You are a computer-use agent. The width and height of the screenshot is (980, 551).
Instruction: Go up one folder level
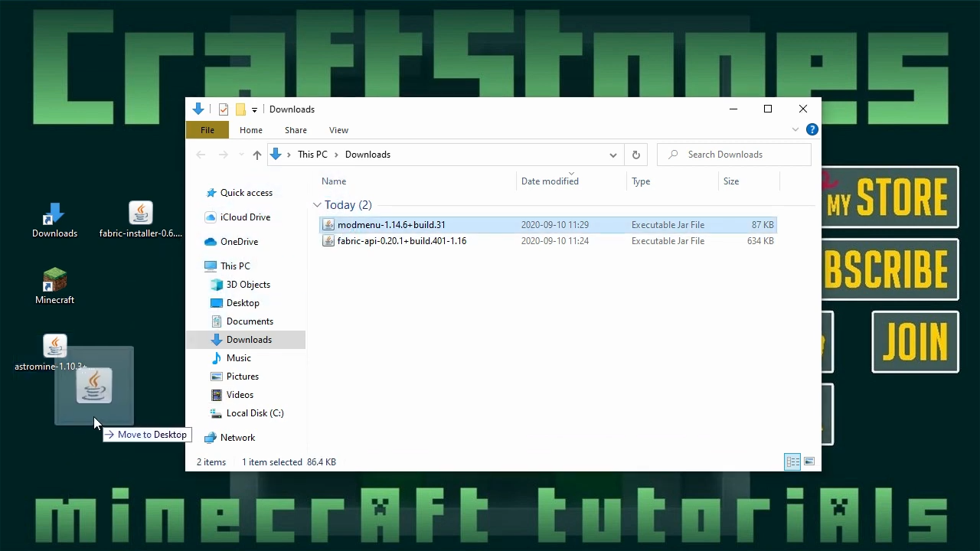(256, 155)
